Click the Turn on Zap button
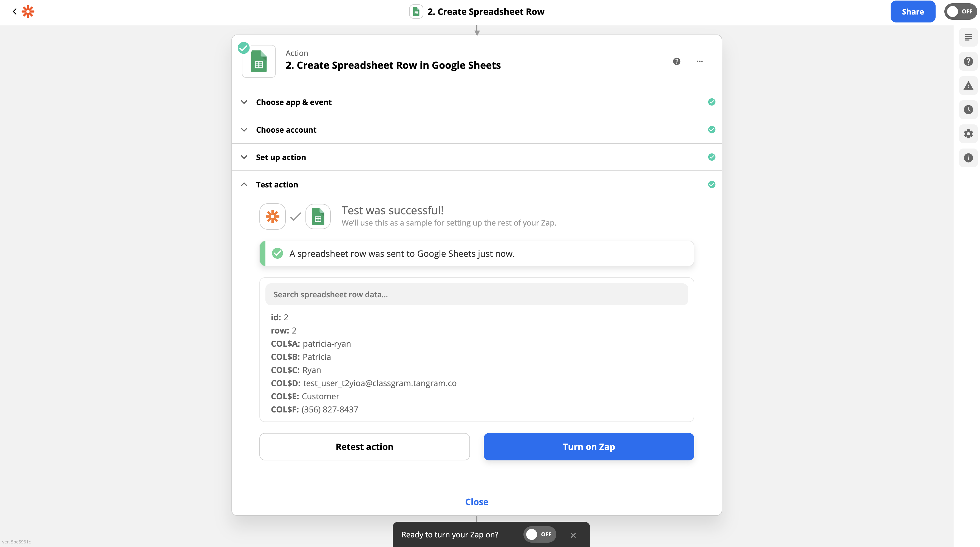980x547 pixels. coord(588,447)
